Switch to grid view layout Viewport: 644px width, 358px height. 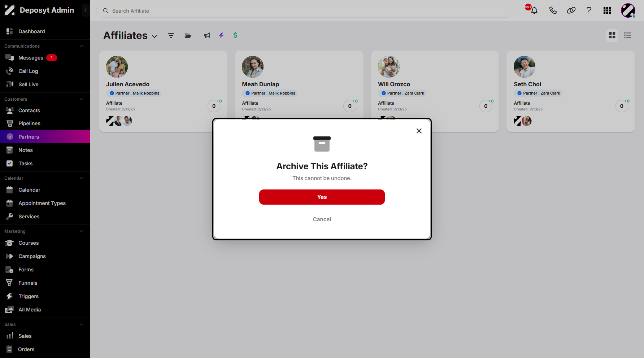612,35
